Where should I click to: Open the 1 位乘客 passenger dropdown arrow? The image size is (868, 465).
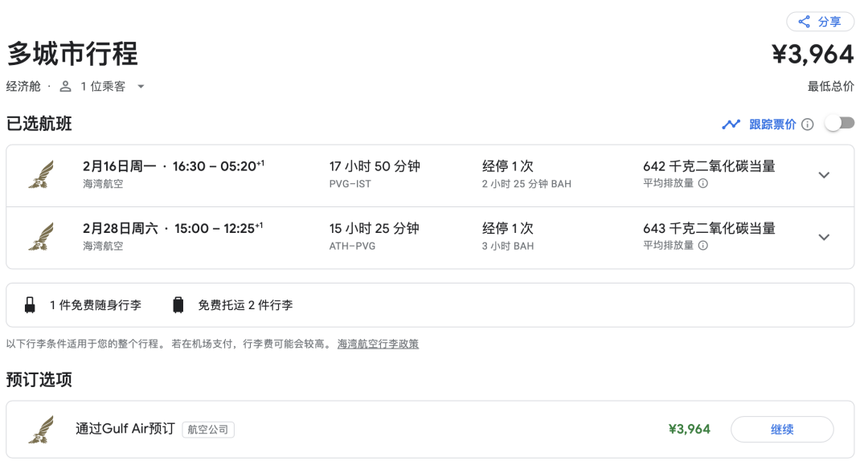(141, 86)
